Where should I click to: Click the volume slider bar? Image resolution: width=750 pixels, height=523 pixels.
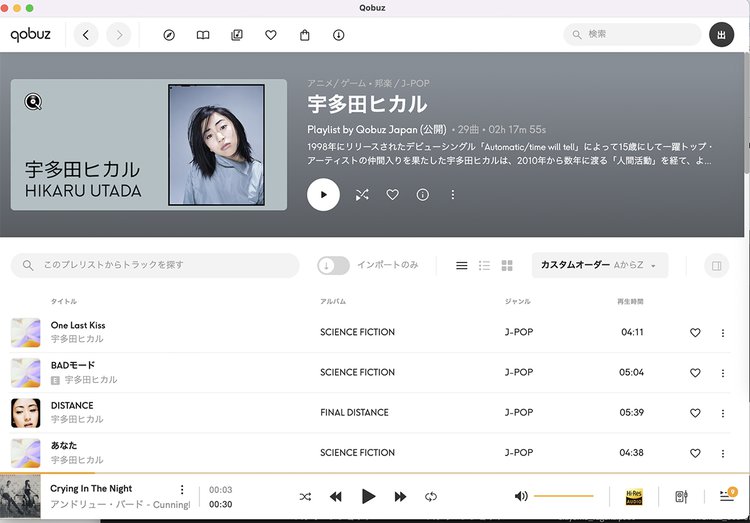point(563,496)
